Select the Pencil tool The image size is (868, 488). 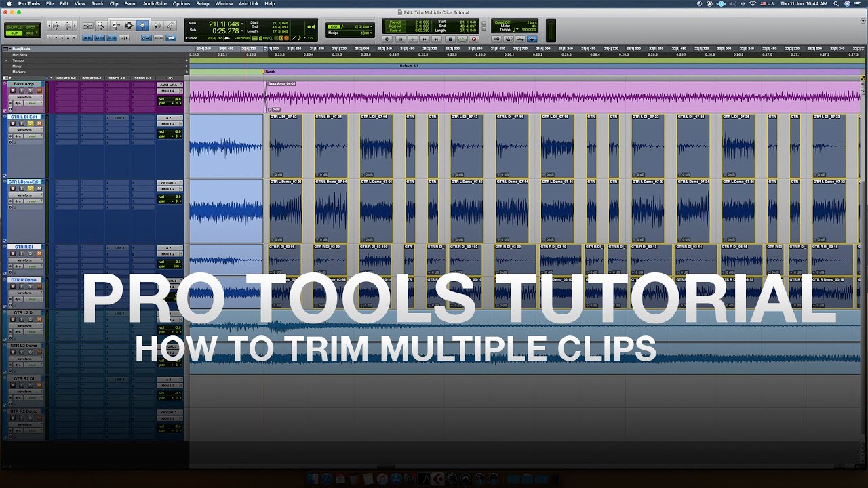(x=170, y=26)
